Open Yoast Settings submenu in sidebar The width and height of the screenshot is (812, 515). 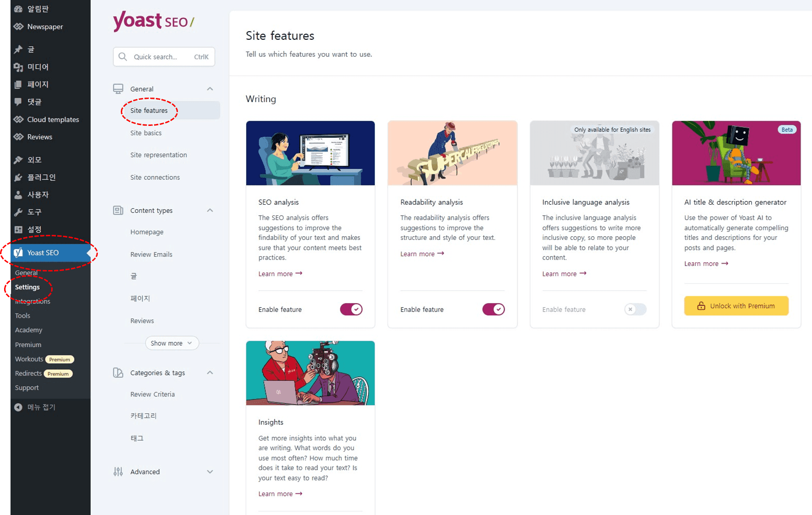point(27,287)
